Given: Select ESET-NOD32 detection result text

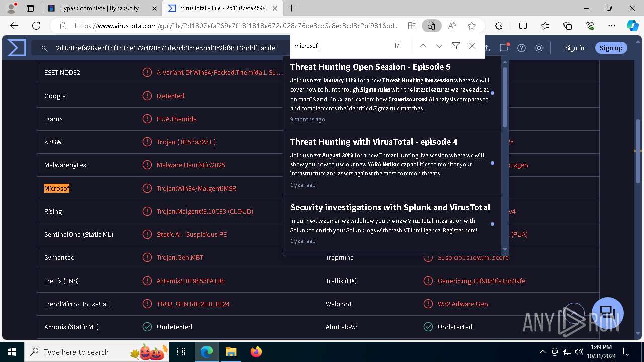Looking at the screenshot, I should (x=220, y=72).
